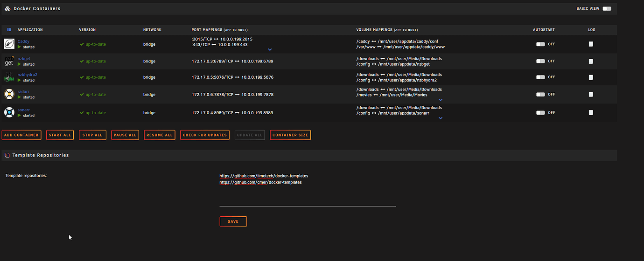Screen dimensions: 644x261
Task: Click nzbhydra2 port mapping 172.17.0.5:5076
Action: (232, 77)
